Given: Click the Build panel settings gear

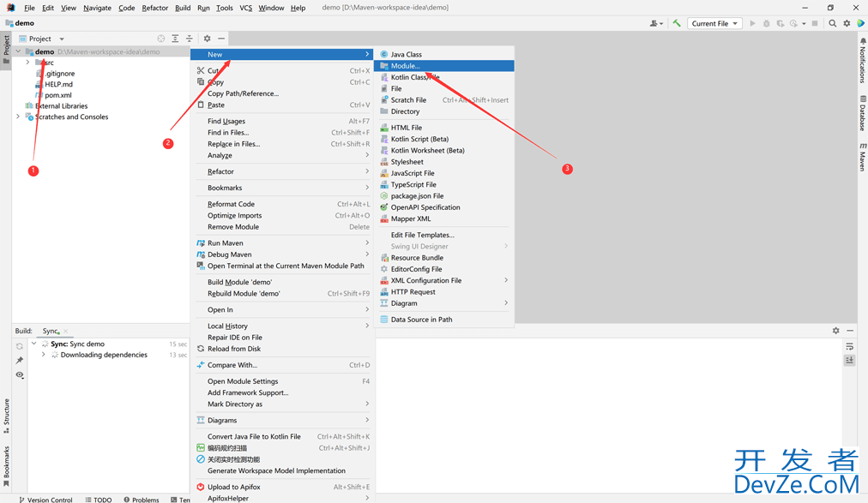Looking at the screenshot, I should pyautogui.click(x=836, y=331).
